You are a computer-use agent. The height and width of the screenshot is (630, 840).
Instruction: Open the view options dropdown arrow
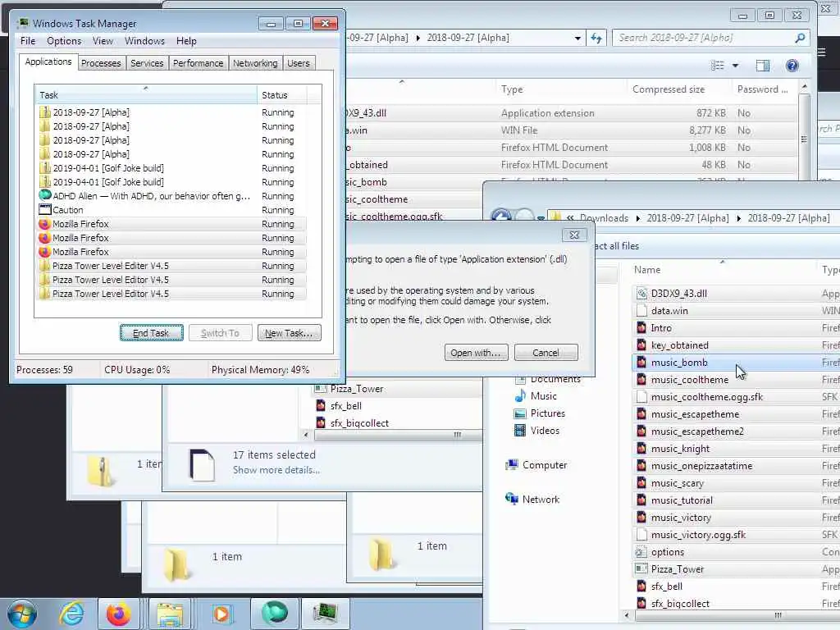click(x=735, y=66)
